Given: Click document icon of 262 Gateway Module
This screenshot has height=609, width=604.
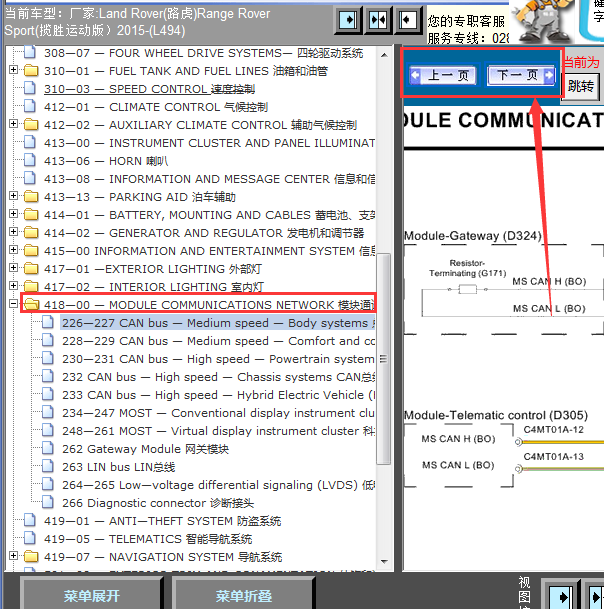Looking at the screenshot, I should tap(48, 449).
